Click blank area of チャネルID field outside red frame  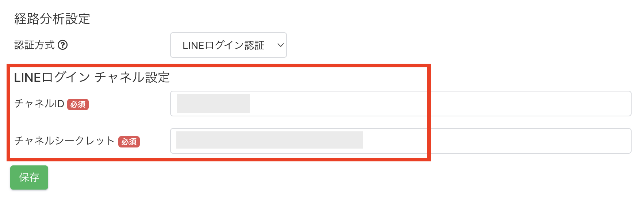[x=529, y=104]
